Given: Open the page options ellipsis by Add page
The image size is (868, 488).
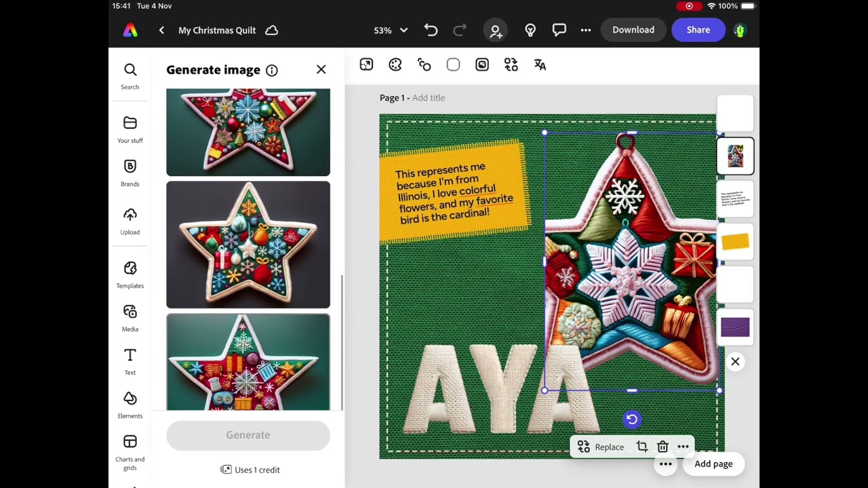Looking at the screenshot, I should click(x=666, y=464).
